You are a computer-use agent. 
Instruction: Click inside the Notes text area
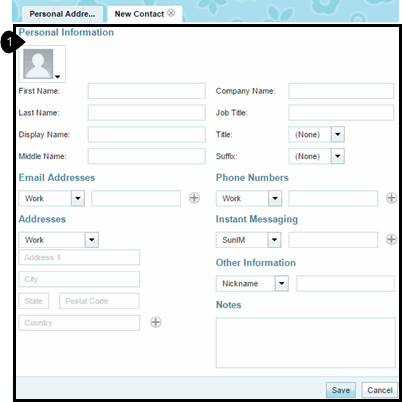coord(306,343)
